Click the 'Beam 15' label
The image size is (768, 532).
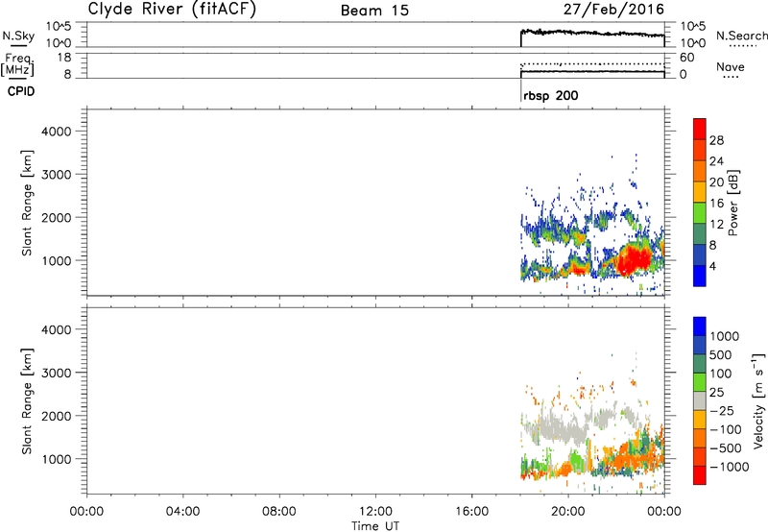point(374,11)
